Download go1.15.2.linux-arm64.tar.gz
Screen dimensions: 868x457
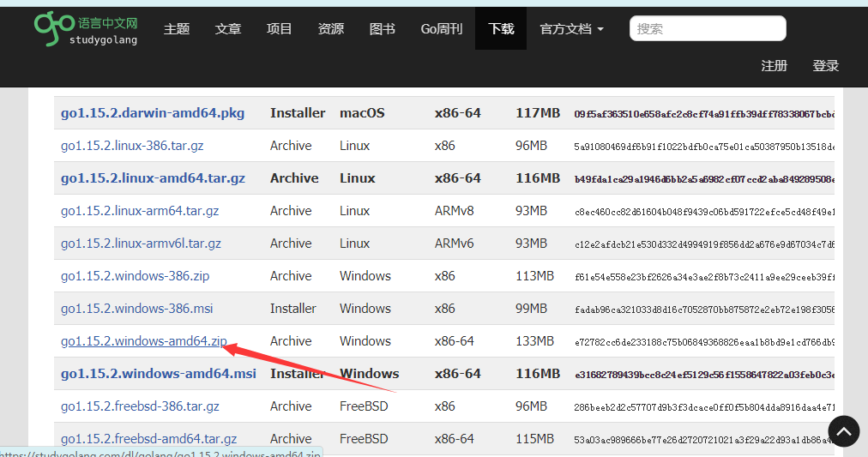click(x=140, y=211)
